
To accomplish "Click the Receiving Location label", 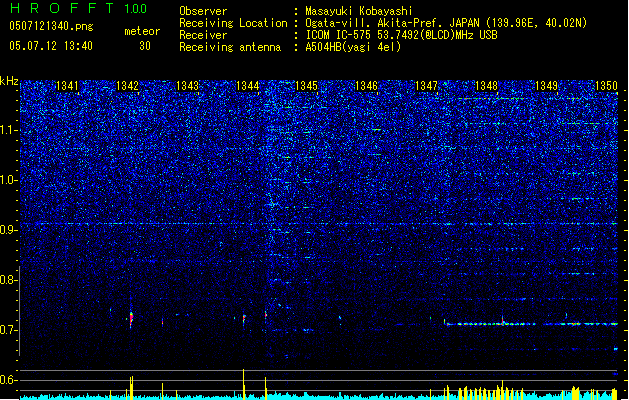I will [x=233, y=23].
